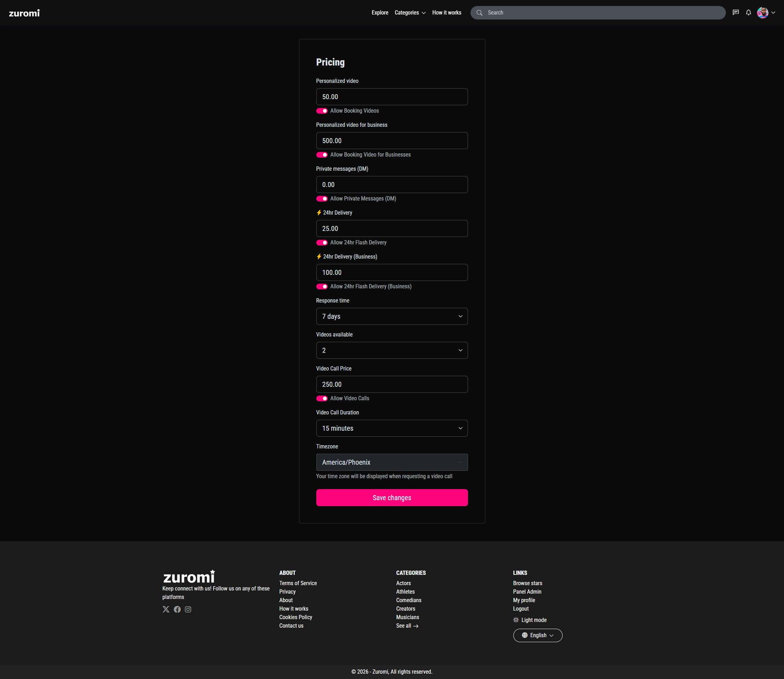The image size is (784, 679).
Task: Click the Instagram footer icon
Action: tap(188, 609)
